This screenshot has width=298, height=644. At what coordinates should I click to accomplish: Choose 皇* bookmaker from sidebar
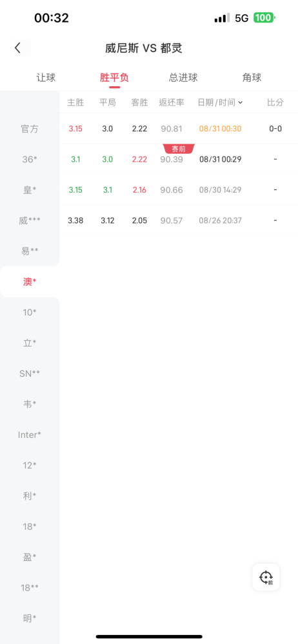30,190
